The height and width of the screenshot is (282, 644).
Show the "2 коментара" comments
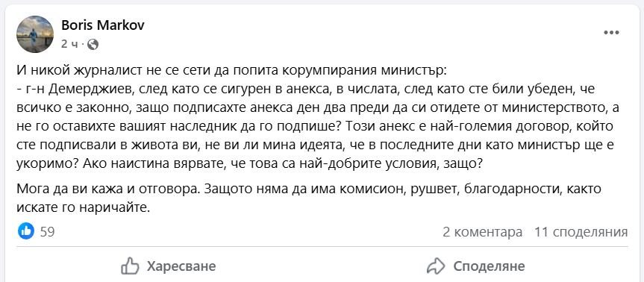(482, 232)
